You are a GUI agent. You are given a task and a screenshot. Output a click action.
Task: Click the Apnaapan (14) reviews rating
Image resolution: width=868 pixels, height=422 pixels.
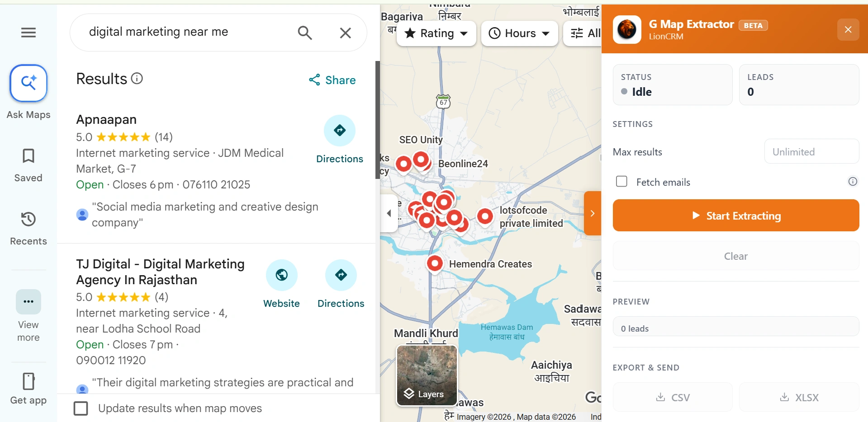(x=124, y=137)
